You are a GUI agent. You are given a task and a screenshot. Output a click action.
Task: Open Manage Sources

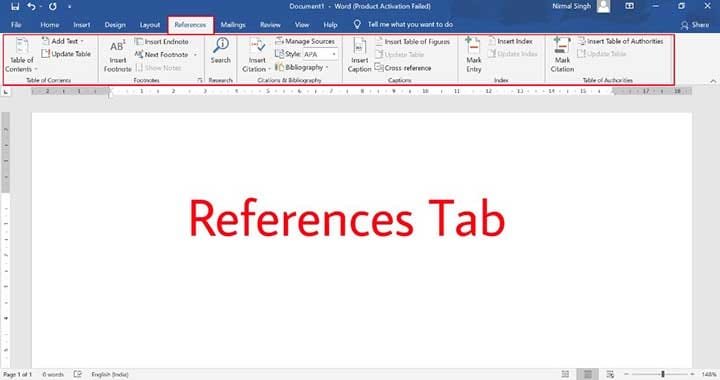coord(305,41)
